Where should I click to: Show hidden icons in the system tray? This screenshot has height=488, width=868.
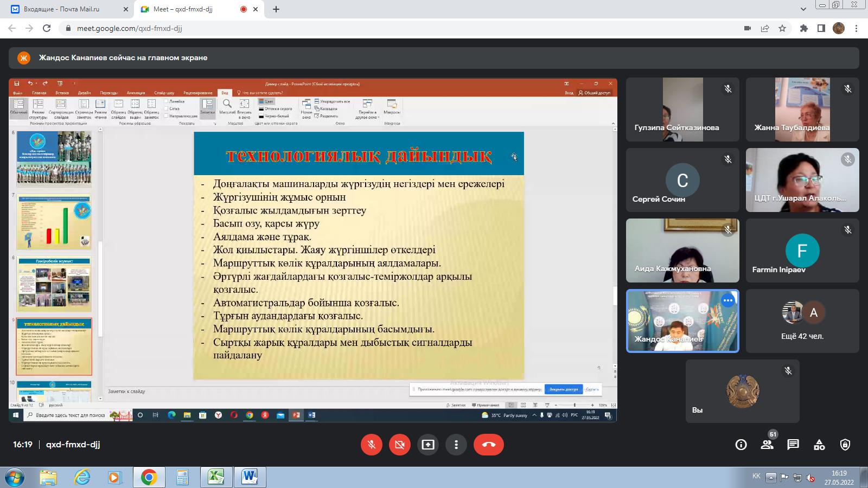(770, 477)
